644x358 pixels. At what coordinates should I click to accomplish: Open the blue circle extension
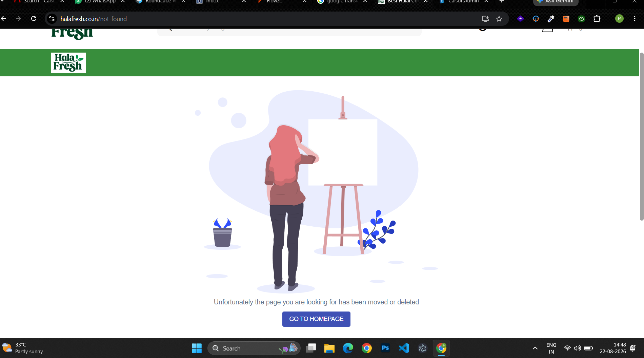point(536,19)
